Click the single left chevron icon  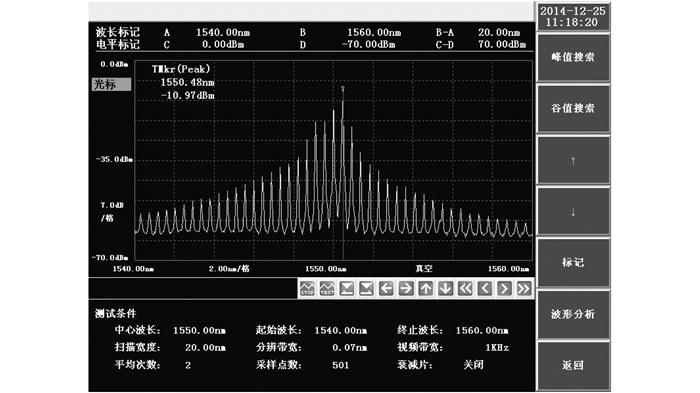click(x=485, y=288)
